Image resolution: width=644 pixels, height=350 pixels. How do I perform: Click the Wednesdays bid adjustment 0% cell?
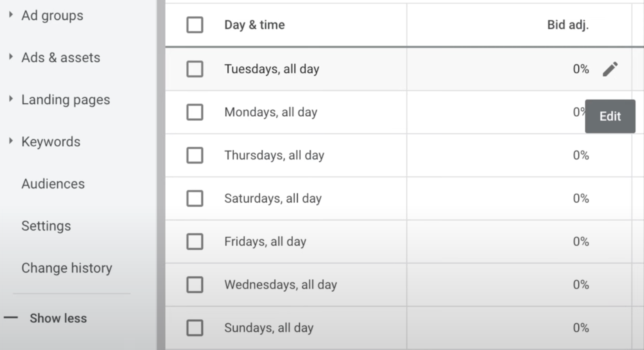coord(580,285)
